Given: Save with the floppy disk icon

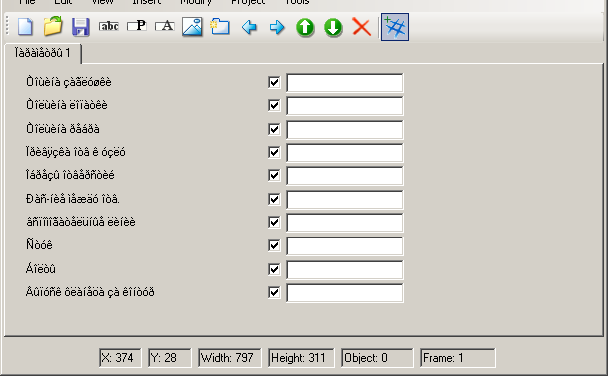Looking at the screenshot, I should [x=81, y=27].
